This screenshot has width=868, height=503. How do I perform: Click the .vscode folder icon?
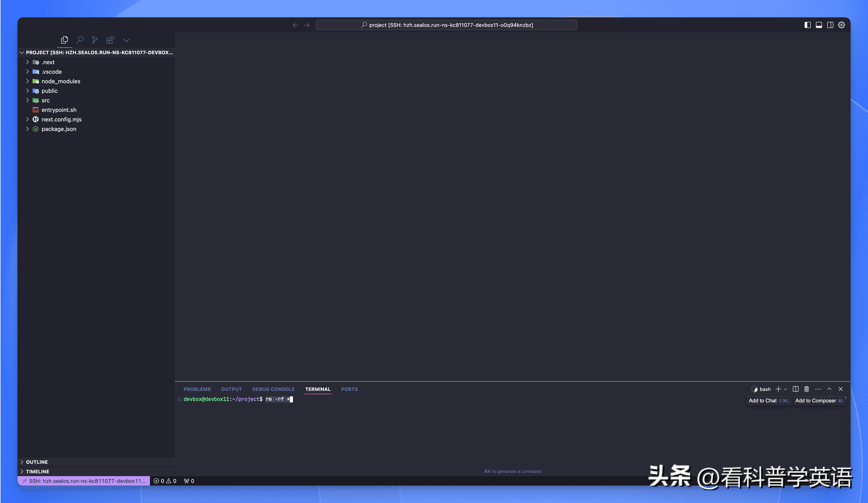point(36,72)
